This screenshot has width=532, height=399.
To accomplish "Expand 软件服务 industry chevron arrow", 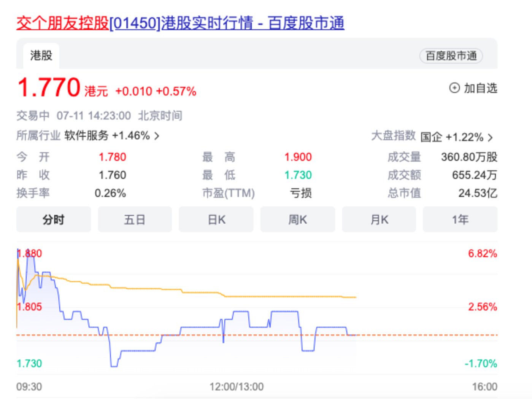I will pyautogui.click(x=157, y=136).
